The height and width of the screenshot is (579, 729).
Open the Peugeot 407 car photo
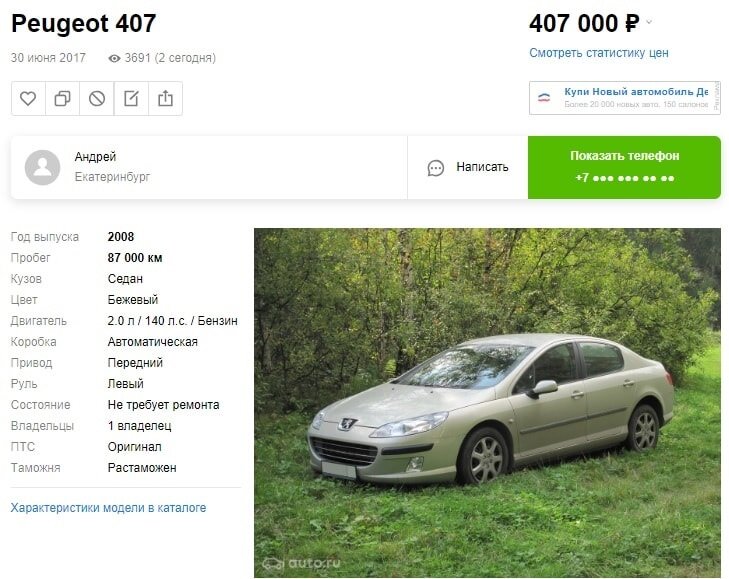click(x=487, y=403)
